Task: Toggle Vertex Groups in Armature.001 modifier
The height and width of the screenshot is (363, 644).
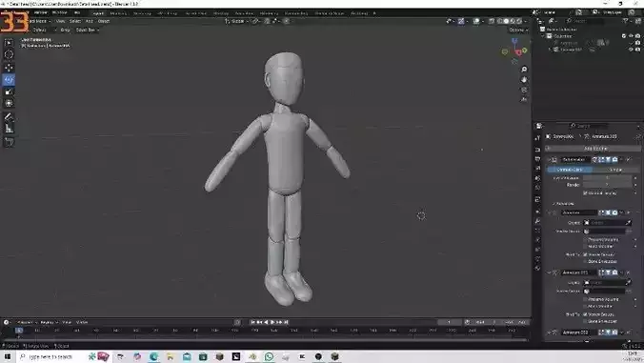Action: click(585, 314)
